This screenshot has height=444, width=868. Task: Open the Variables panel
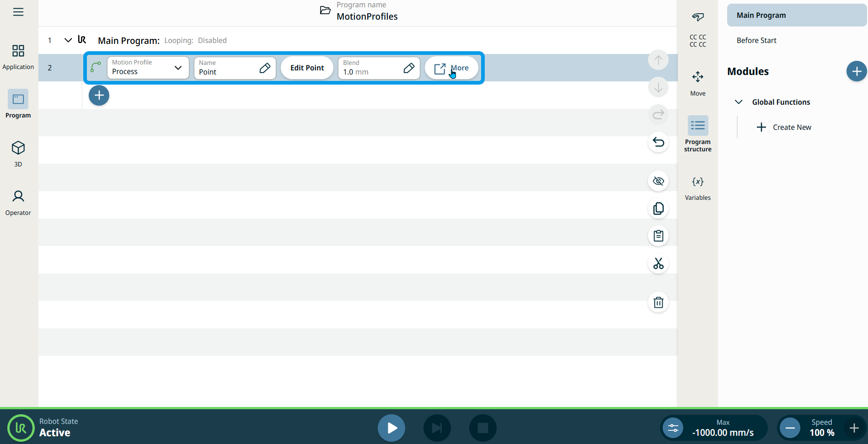pos(697,187)
